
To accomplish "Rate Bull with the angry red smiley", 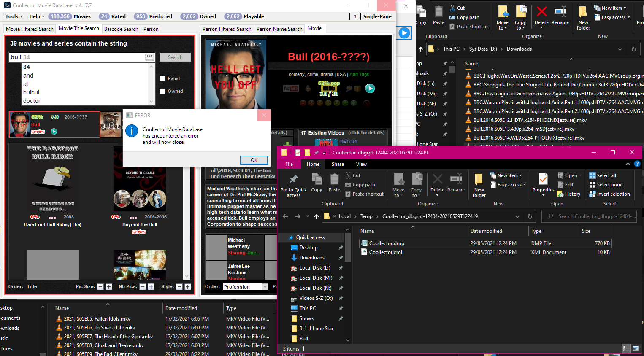I will 303,102.
